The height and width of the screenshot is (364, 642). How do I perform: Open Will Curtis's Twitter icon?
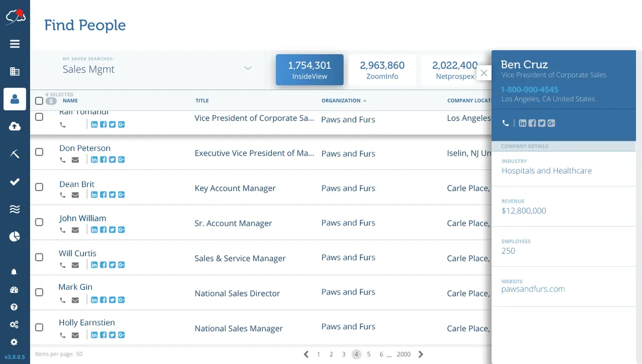click(112, 265)
